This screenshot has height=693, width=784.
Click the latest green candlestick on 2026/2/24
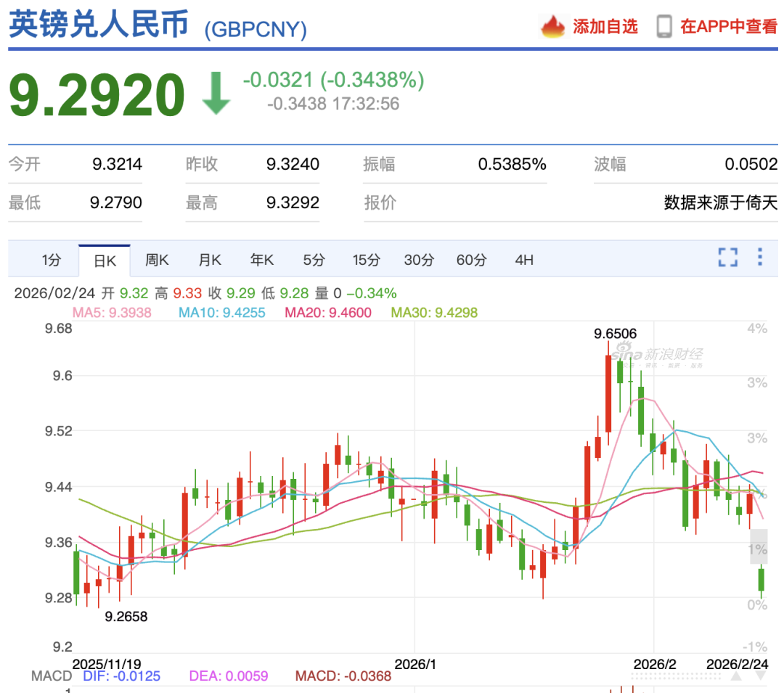(x=761, y=580)
